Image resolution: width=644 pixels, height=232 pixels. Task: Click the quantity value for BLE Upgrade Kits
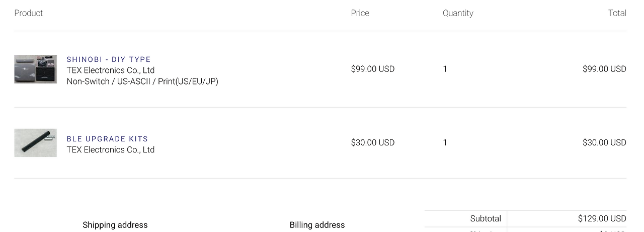coord(445,143)
